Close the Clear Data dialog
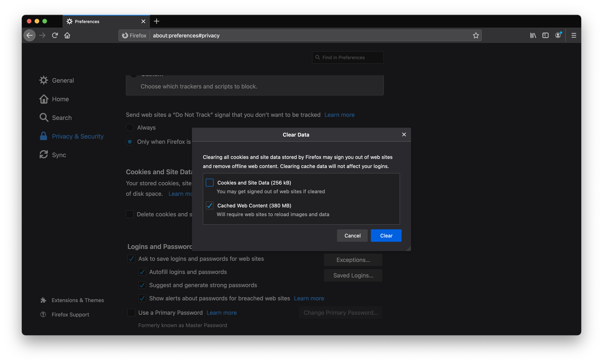 pos(404,134)
